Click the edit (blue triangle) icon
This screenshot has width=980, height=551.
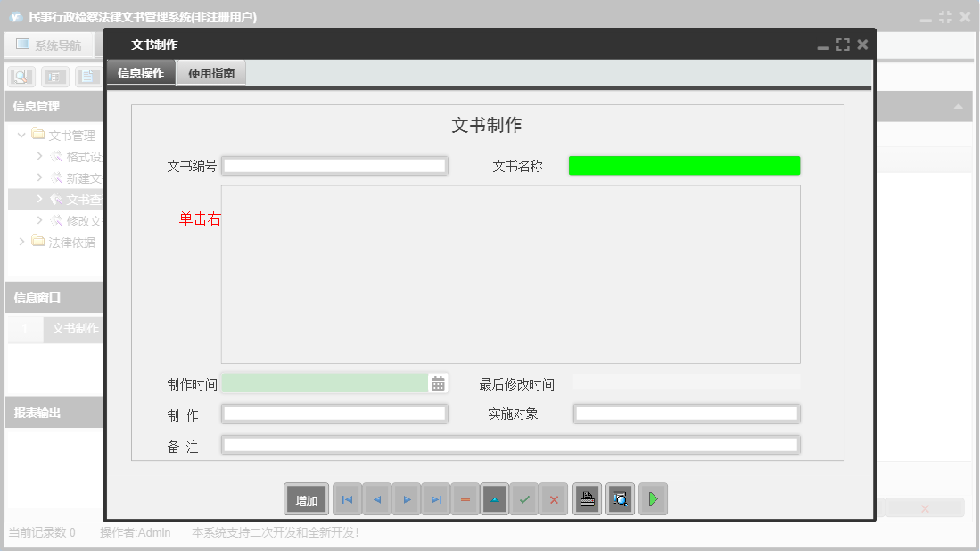point(495,498)
